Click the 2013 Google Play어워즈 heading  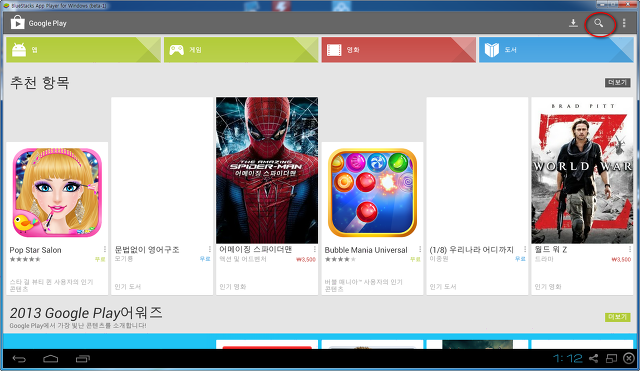[x=86, y=313]
